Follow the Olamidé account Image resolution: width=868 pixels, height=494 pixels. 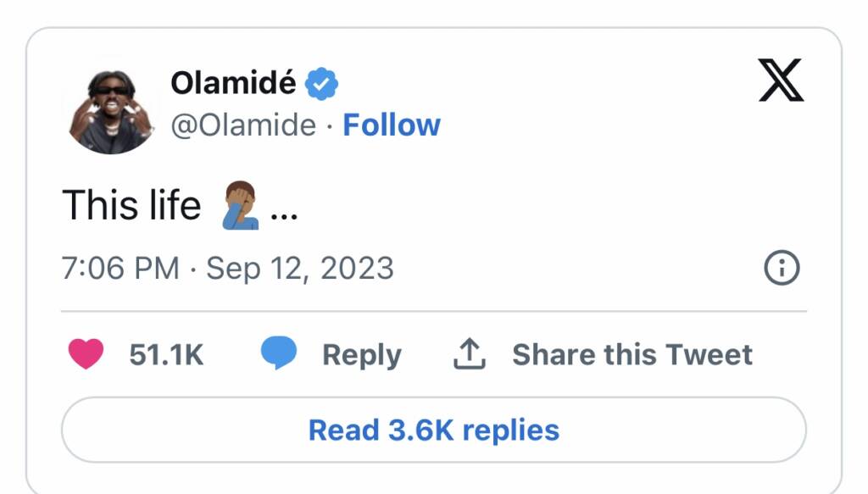click(391, 125)
